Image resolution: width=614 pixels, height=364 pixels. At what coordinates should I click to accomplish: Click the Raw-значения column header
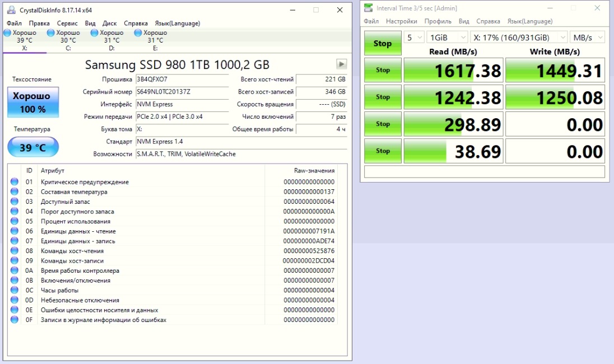[x=301, y=171]
